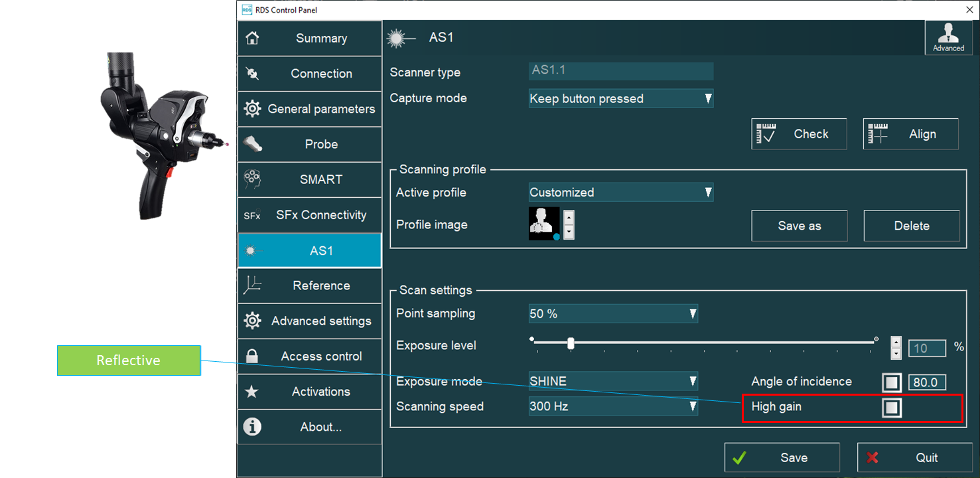
Task: Check the About info icon option
Action: 253,427
